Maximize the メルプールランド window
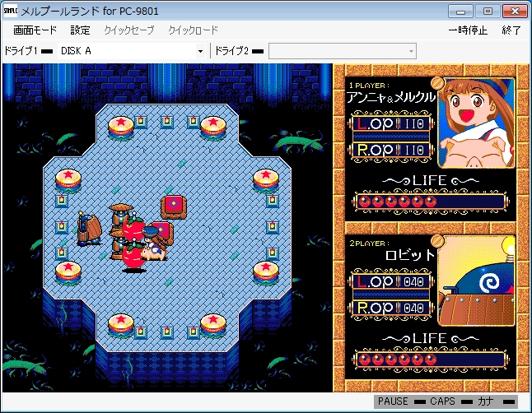532x413 pixels. (x=488, y=12)
